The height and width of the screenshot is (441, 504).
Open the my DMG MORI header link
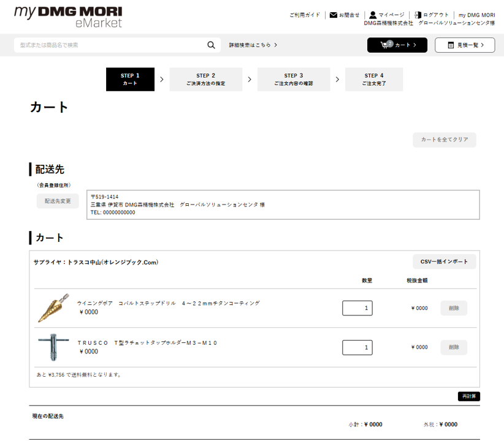476,15
